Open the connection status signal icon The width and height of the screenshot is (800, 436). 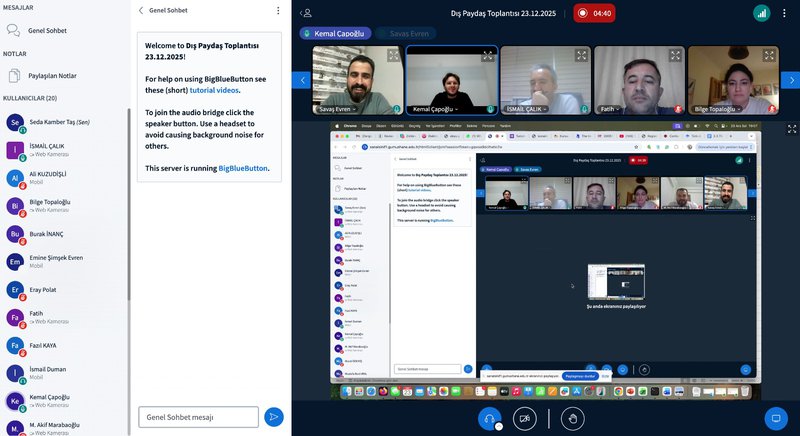point(761,13)
